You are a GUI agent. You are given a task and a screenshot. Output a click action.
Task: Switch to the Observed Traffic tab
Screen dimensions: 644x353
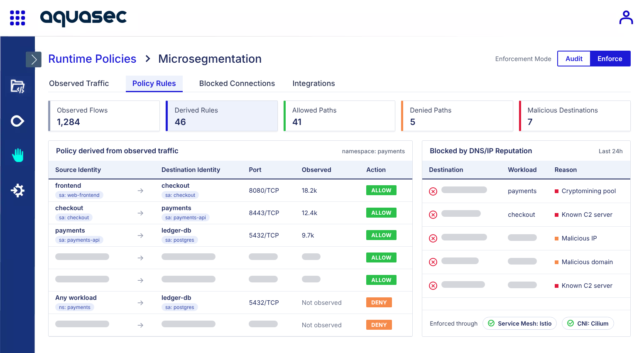tap(79, 83)
